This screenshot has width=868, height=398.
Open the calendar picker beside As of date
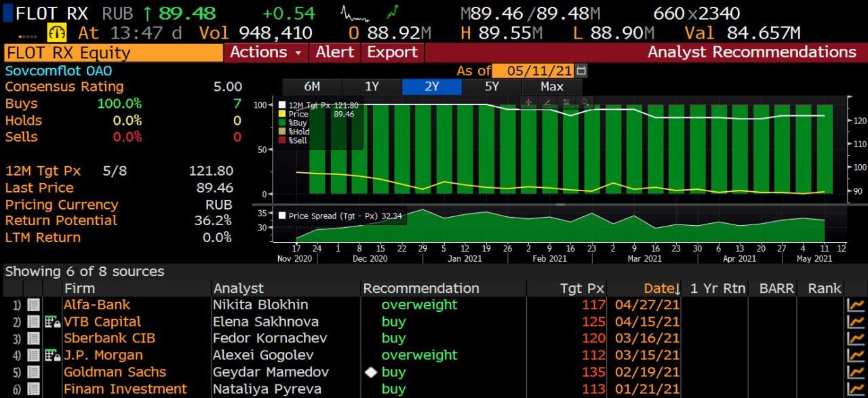pos(581,71)
